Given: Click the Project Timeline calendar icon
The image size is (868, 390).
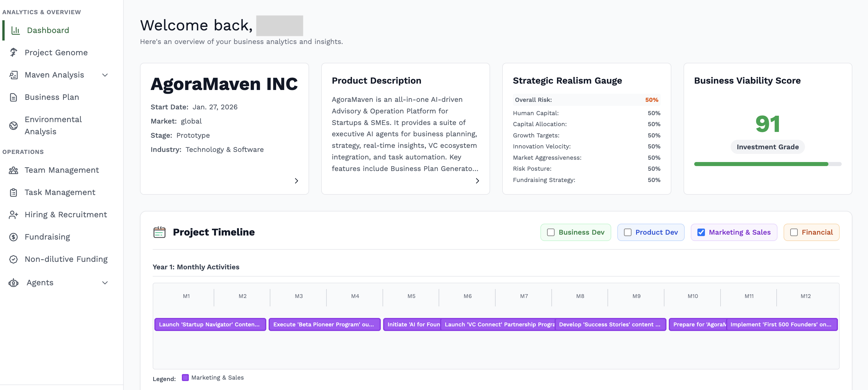Looking at the screenshot, I should (x=159, y=232).
